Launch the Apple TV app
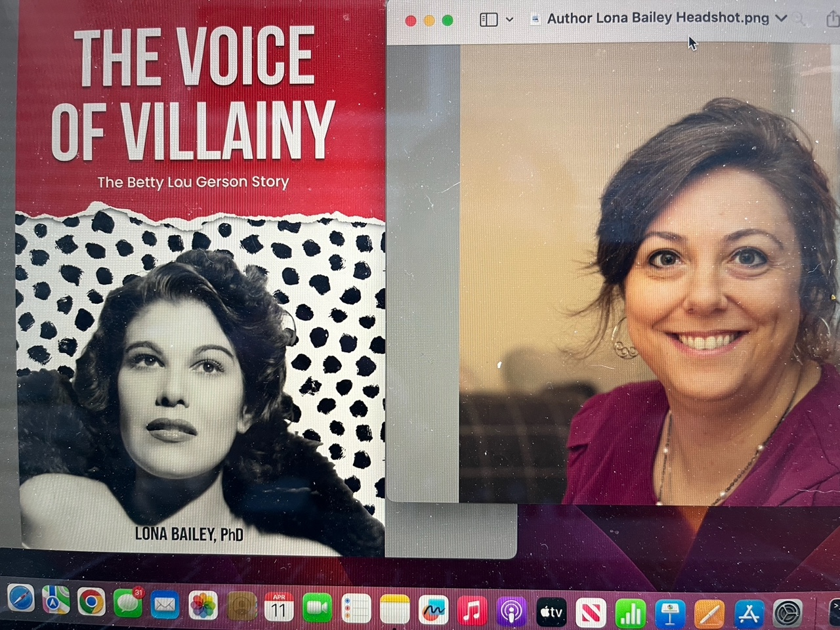 (x=551, y=613)
